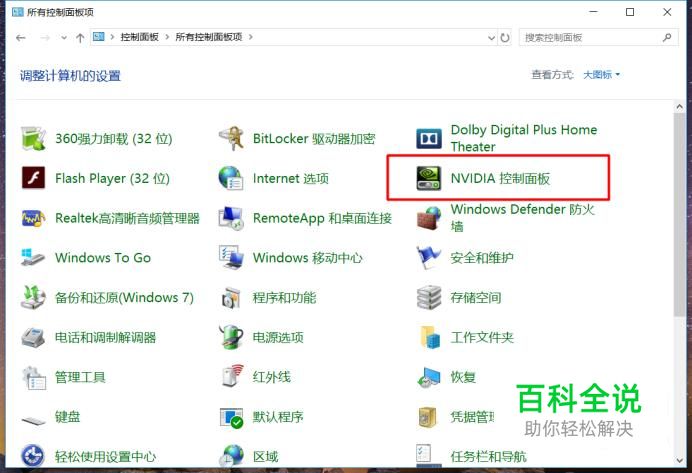
Task: Open the 存储空间 drives icon
Action: (429, 297)
